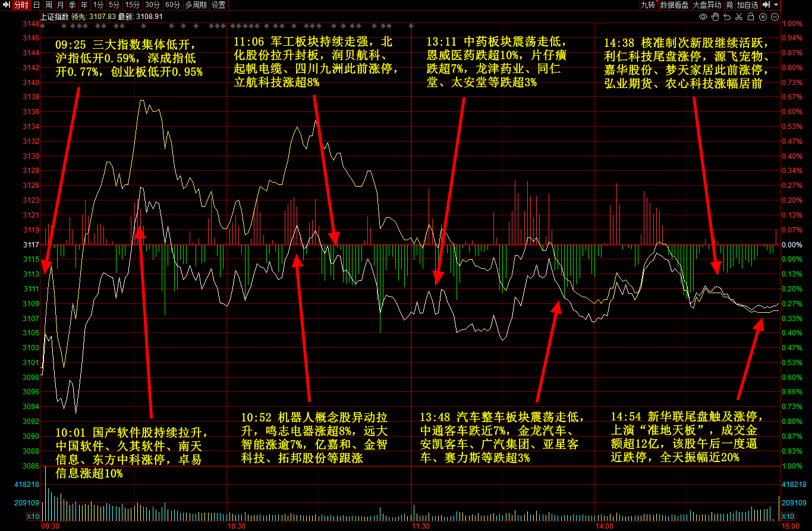The height and width of the screenshot is (531, 812).
Task: Select the scissors cut tool
Action: pos(739,17)
